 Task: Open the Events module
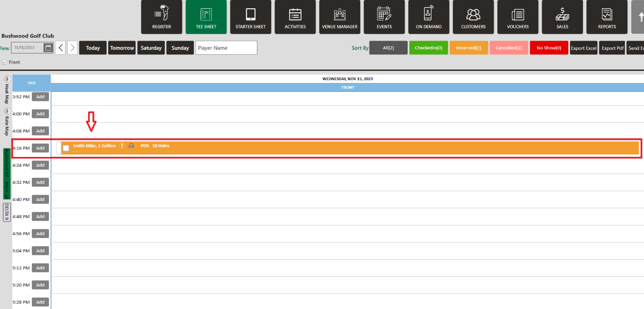384,17
